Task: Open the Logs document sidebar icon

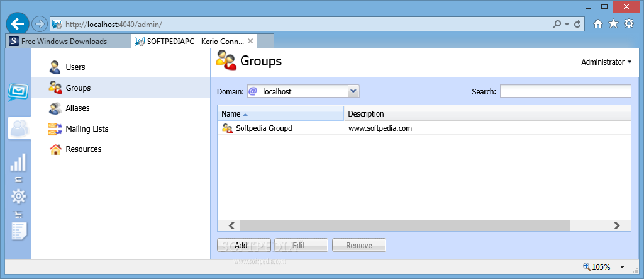Action: [x=19, y=231]
